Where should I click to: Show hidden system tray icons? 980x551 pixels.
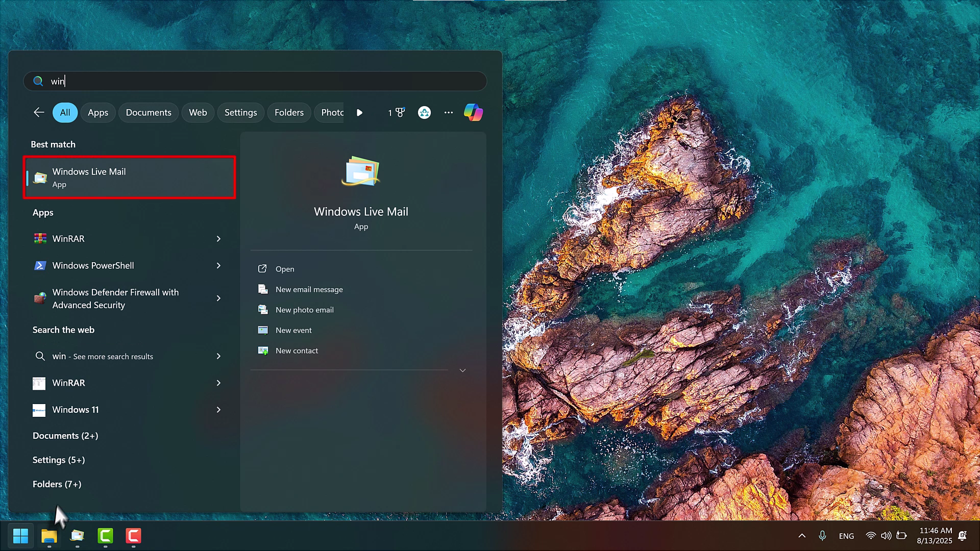coord(802,536)
